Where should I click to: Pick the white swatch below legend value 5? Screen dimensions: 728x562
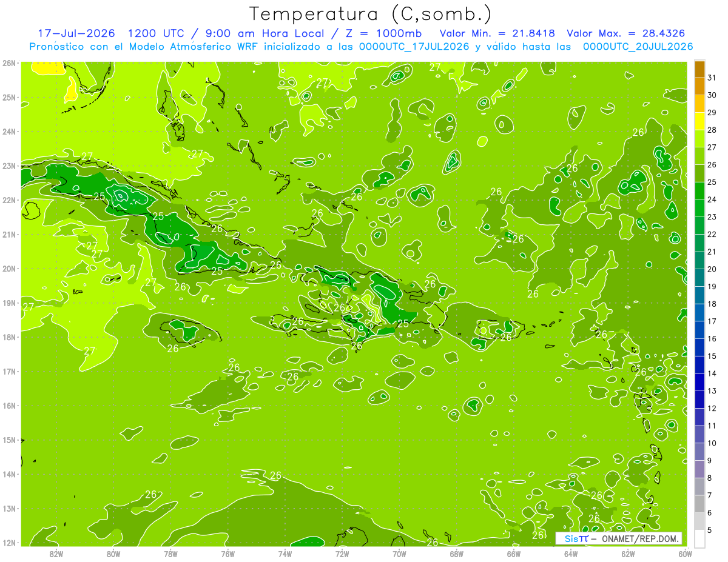click(x=699, y=538)
